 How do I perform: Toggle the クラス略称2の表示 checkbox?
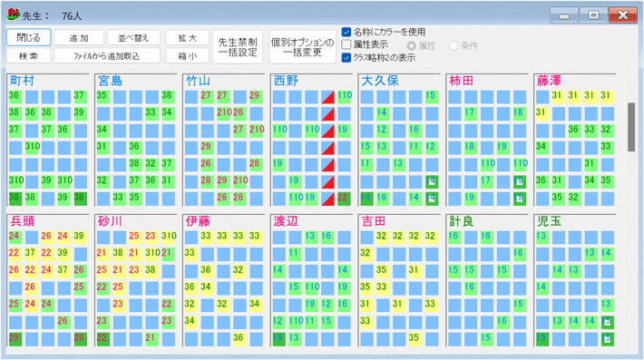point(346,57)
